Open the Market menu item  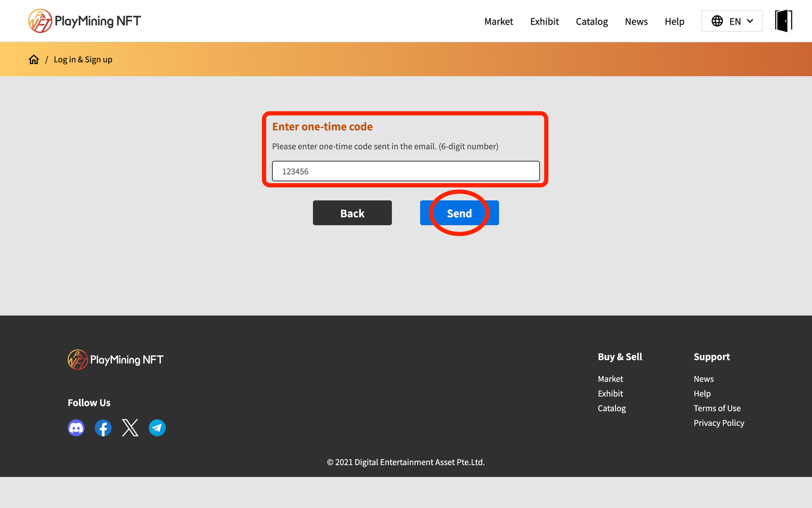(498, 21)
